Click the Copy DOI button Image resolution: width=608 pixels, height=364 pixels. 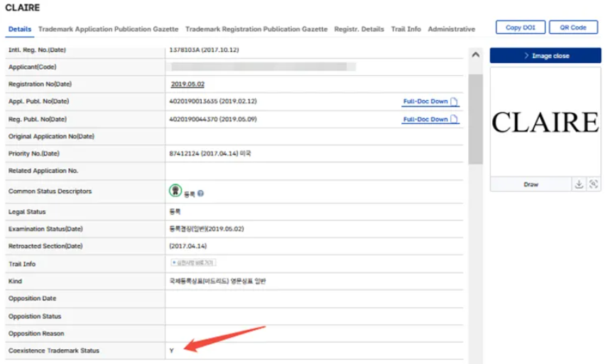521,28
